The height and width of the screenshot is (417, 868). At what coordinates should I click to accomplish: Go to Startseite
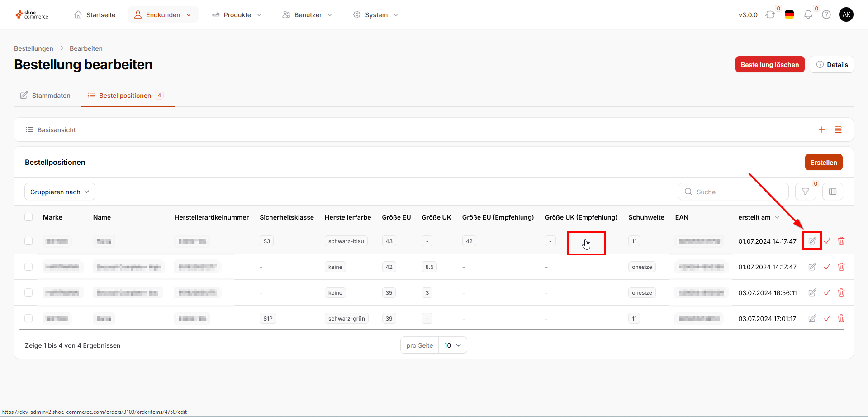click(95, 15)
